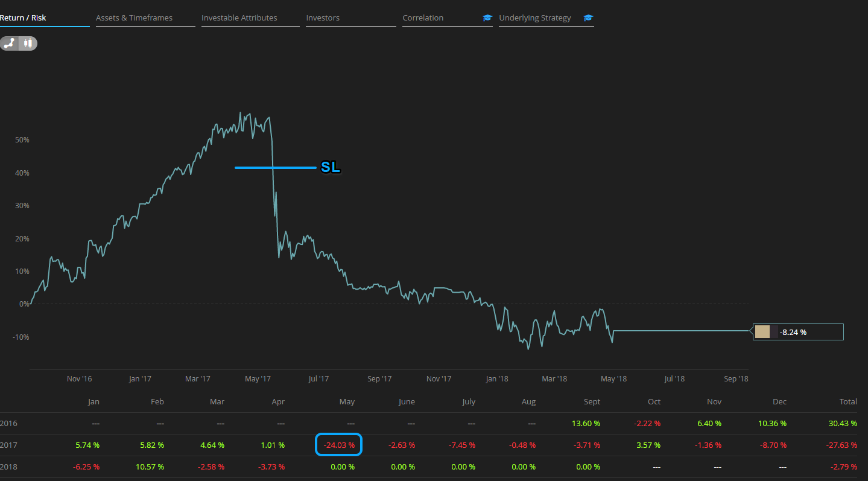Click the -8.24 % value label

click(x=793, y=332)
